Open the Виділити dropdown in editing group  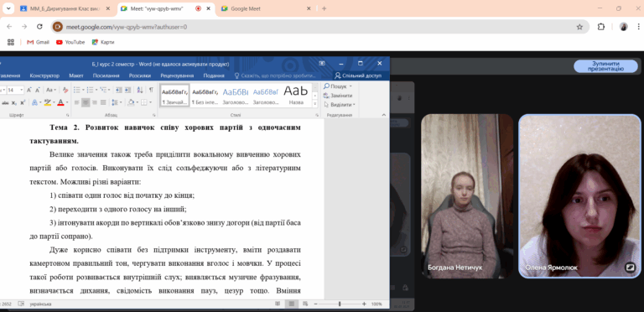tap(340, 105)
